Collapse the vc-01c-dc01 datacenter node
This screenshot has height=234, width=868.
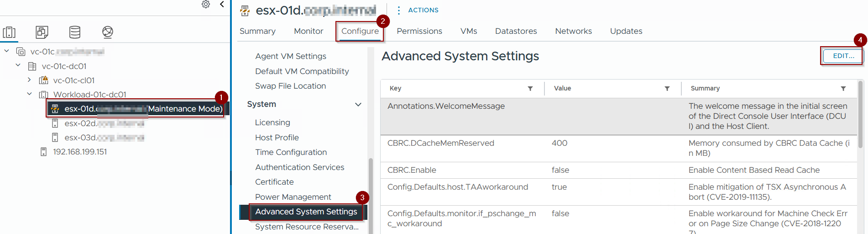[x=18, y=65]
